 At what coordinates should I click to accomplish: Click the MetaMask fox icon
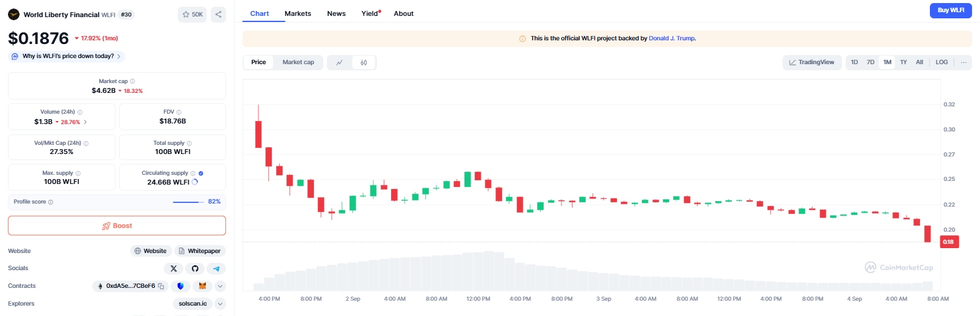coord(202,286)
